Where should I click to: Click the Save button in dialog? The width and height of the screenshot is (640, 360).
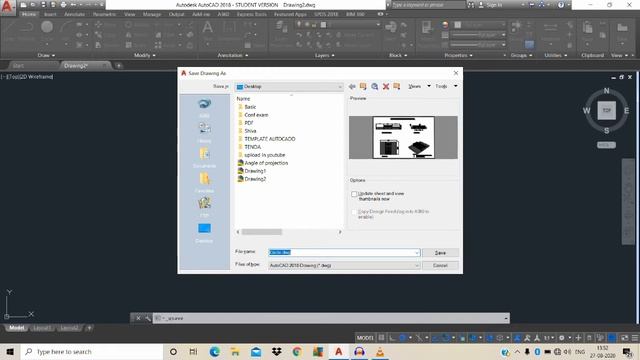[440, 253]
